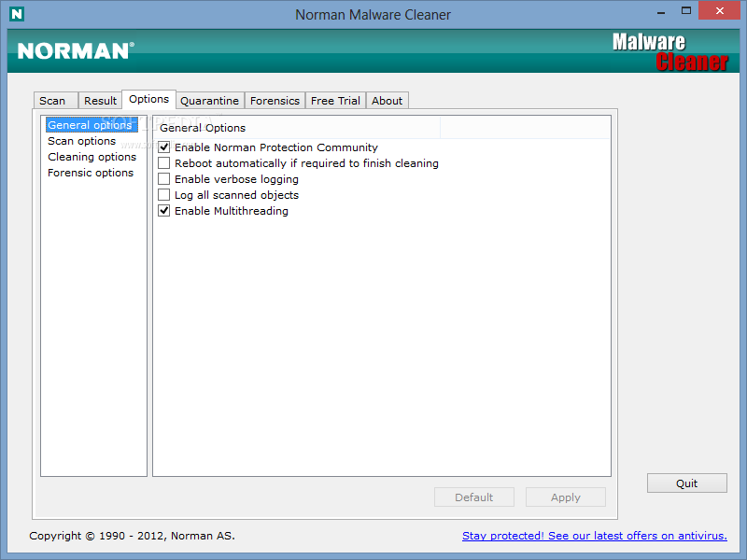Viewport: 747px width, 560px height.
Task: Maximize the Norman Malware Cleaner window
Action: click(x=686, y=10)
